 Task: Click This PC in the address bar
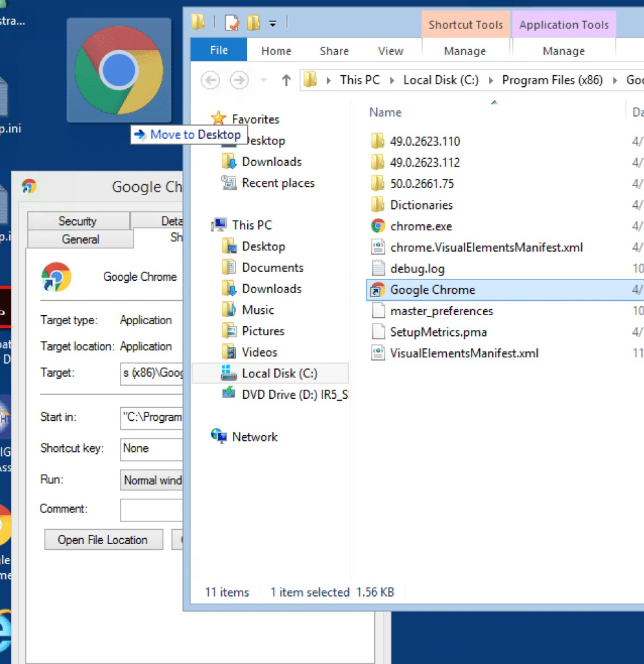coord(360,80)
